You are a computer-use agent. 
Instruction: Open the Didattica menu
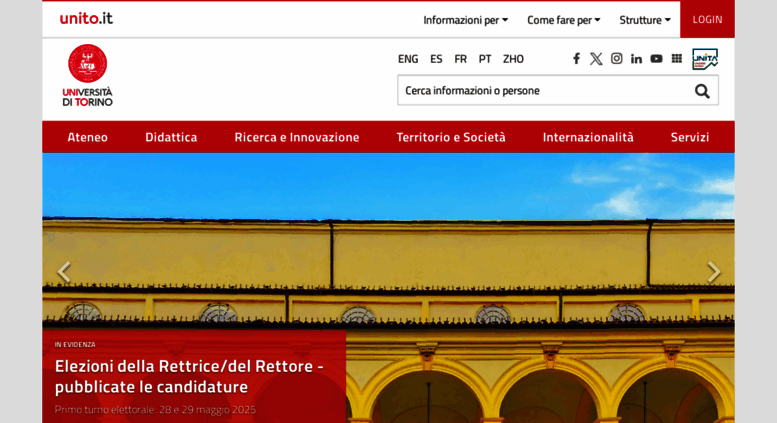[171, 137]
